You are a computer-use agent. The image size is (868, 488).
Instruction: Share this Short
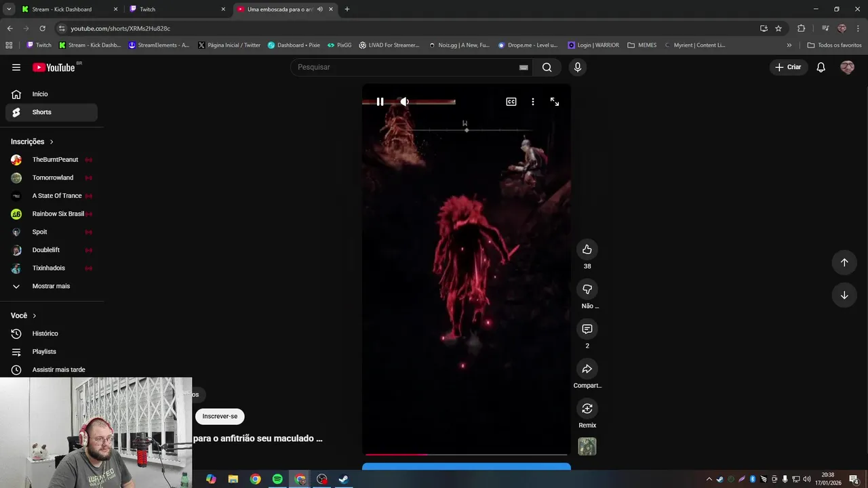tap(587, 369)
